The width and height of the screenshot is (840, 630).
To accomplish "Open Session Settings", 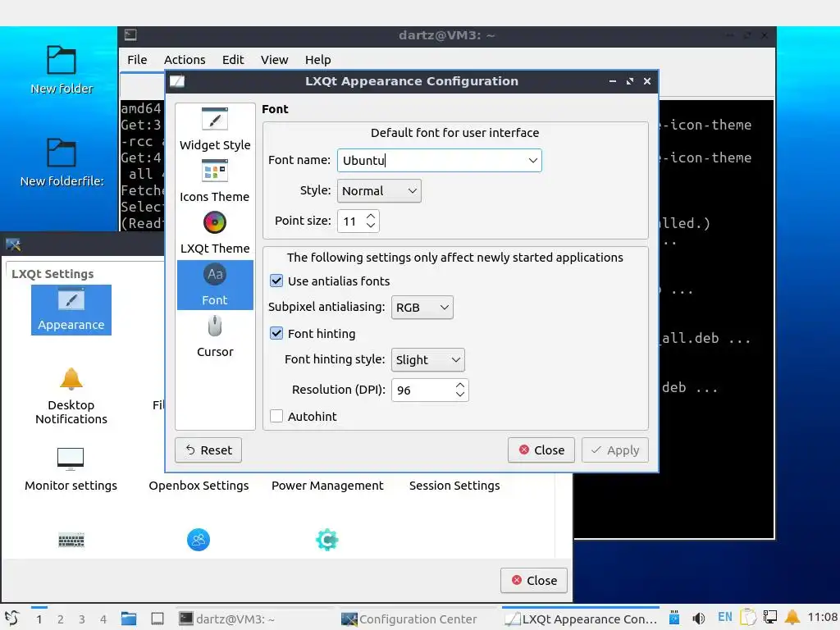I will click(x=454, y=486).
